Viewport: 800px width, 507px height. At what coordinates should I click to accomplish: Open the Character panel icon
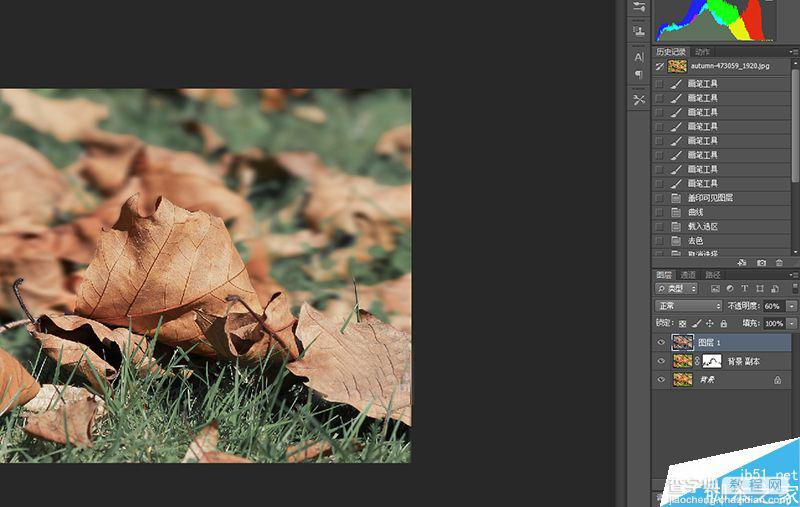coord(639,57)
